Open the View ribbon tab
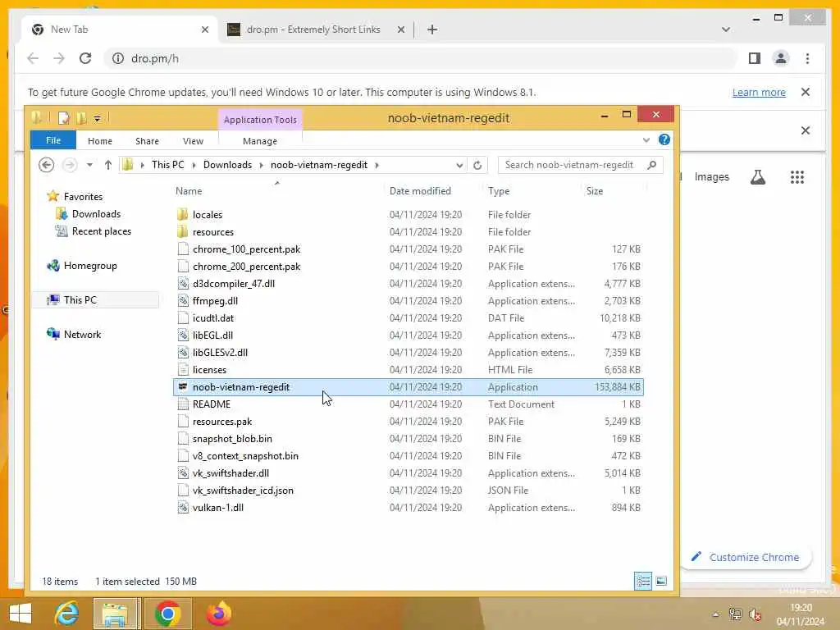 pyautogui.click(x=193, y=141)
